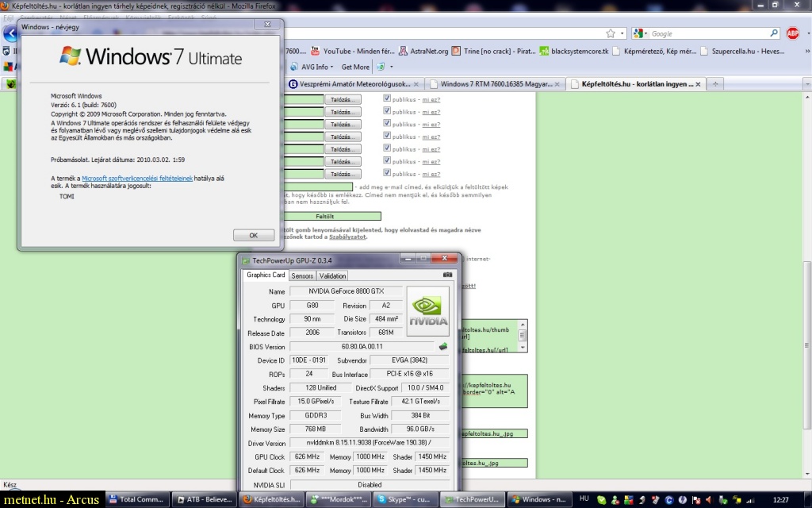Click the NVIDIA logo in GPU-Z
812x508 pixels.
point(429,310)
